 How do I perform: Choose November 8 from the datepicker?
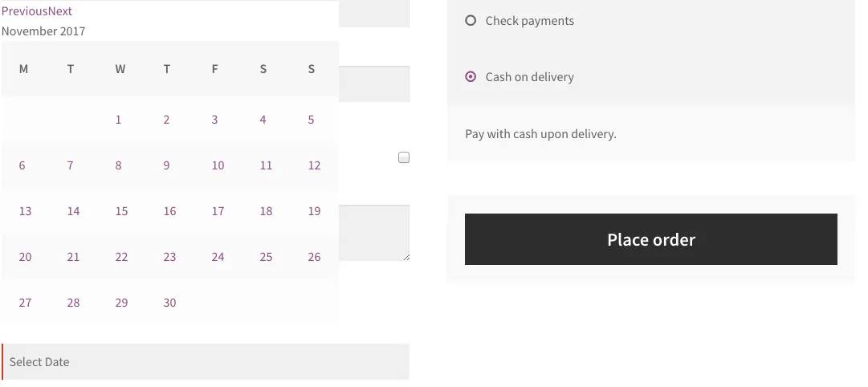tap(119, 165)
